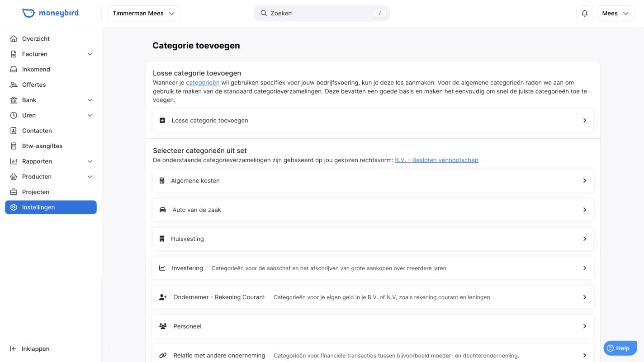Open notifications via the bell icon
Screen dimensions: 644x362
[584, 13]
